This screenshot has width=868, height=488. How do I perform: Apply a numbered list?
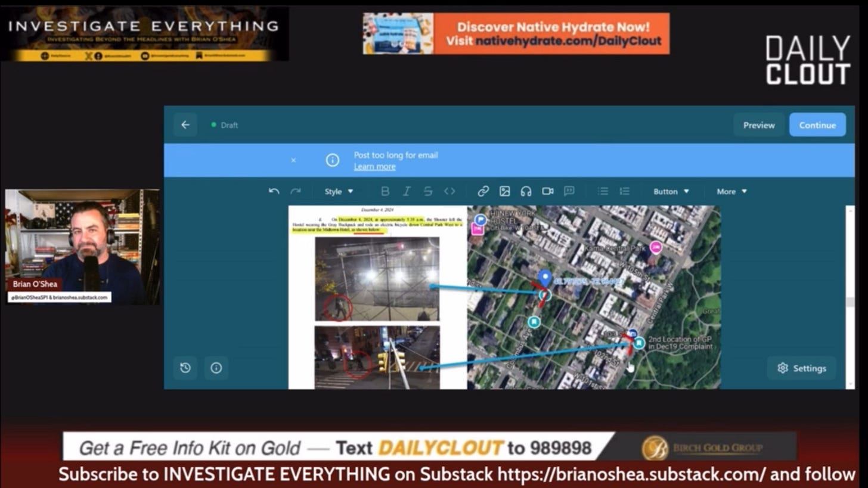(x=625, y=191)
